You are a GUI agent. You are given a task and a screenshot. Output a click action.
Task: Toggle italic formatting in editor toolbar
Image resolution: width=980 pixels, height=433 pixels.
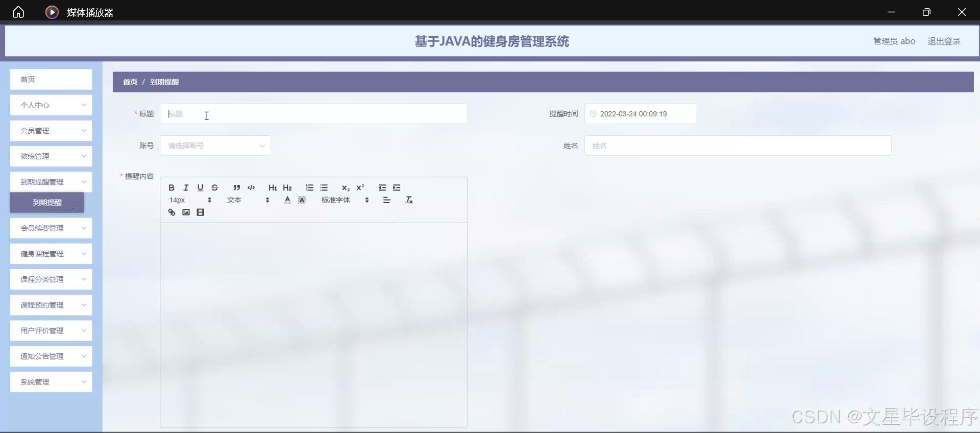click(x=186, y=188)
